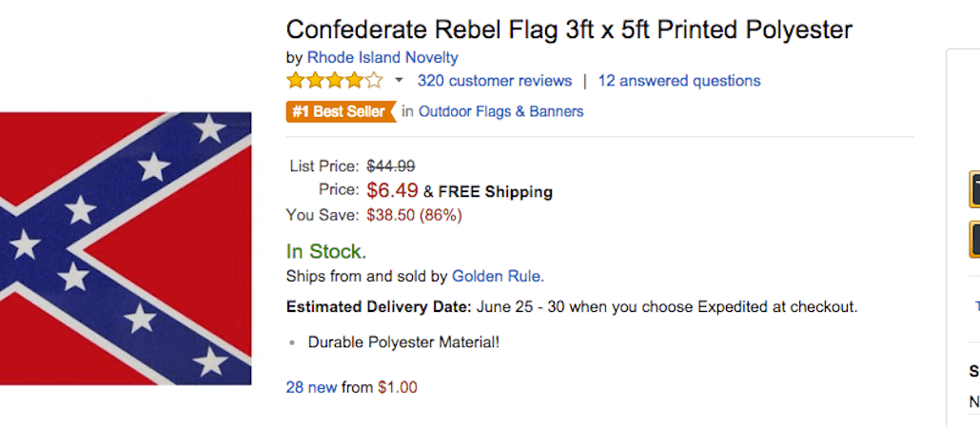Click the $1.00 lowest new price

click(x=397, y=387)
